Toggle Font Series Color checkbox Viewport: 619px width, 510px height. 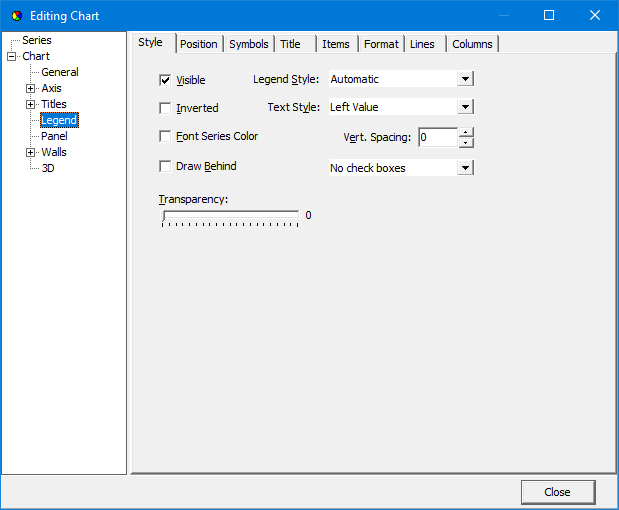(165, 136)
